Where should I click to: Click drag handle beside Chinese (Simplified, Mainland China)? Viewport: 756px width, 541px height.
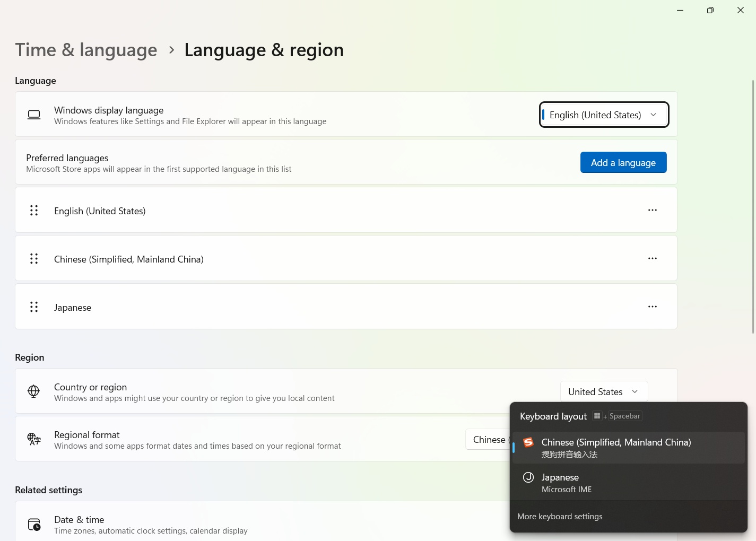point(34,259)
